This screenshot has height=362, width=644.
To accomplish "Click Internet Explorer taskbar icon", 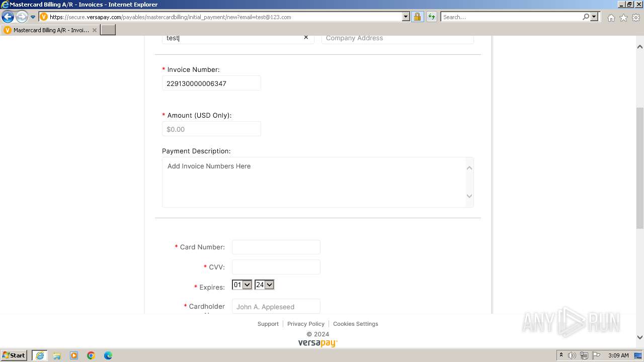I will tap(40, 355).
